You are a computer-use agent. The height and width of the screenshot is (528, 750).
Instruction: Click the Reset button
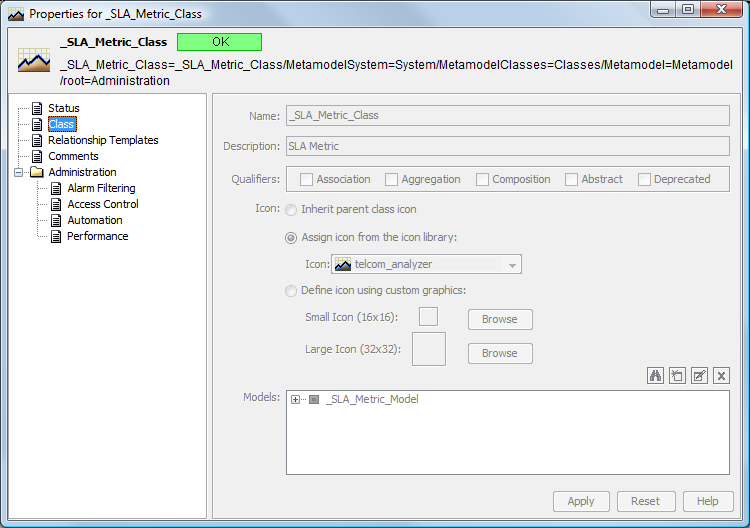click(646, 501)
